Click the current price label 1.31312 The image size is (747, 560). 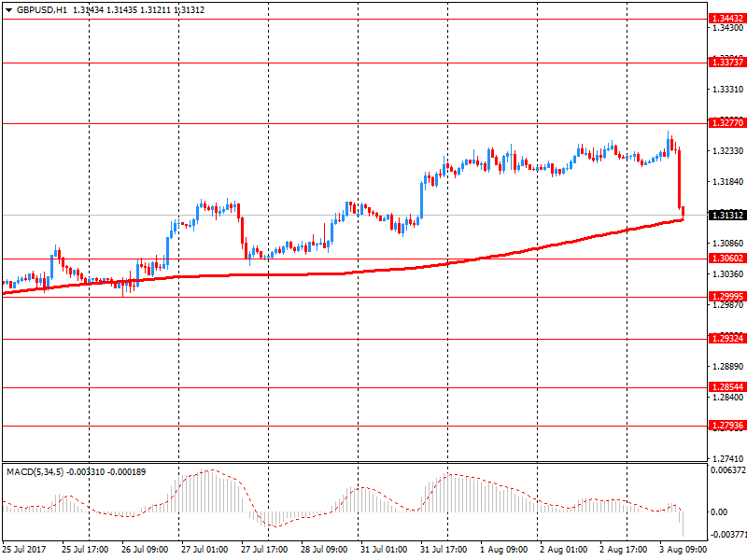727,216
